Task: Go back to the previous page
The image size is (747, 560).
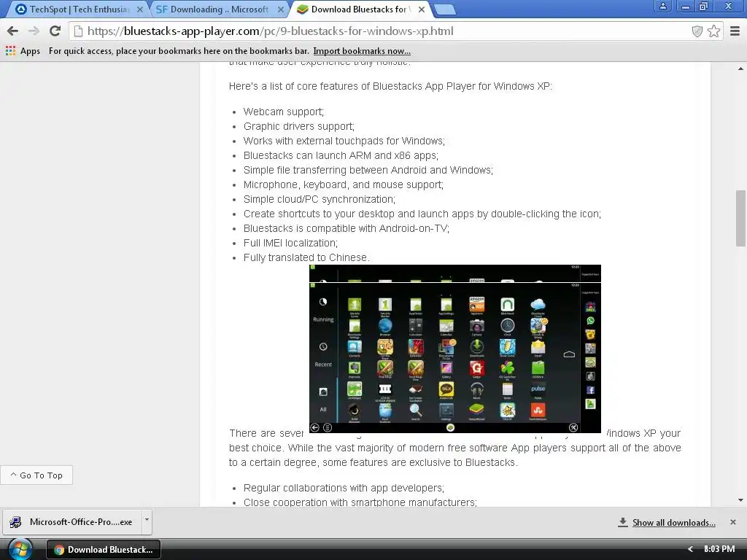Action: click(x=13, y=31)
